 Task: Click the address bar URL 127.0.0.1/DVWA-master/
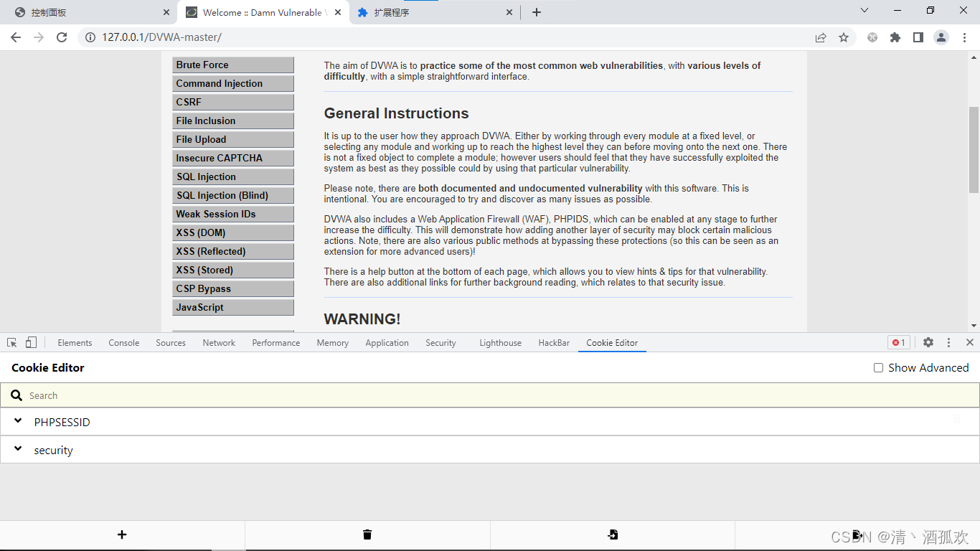pos(161,37)
